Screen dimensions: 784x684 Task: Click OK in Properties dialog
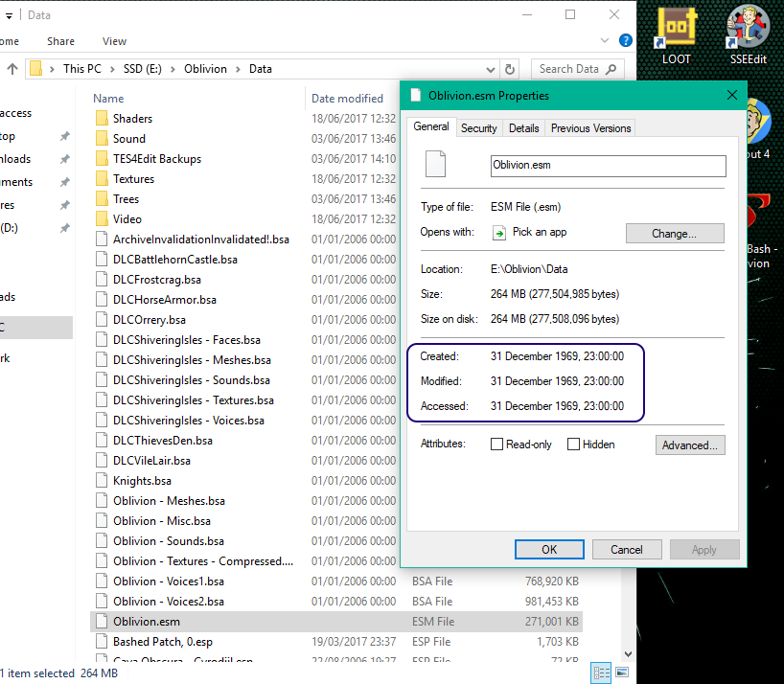[x=549, y=550]
